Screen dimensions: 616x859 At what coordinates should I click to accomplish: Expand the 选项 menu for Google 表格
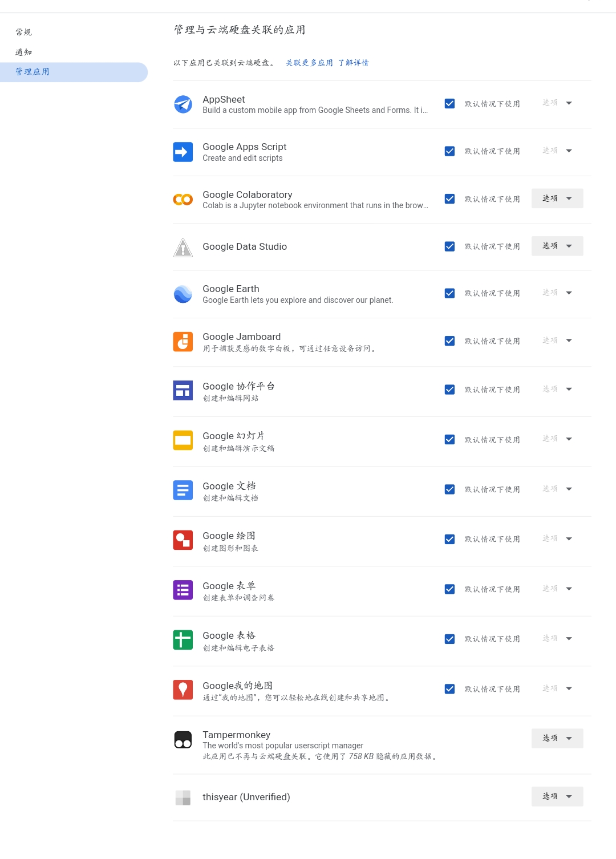[557, 638]
